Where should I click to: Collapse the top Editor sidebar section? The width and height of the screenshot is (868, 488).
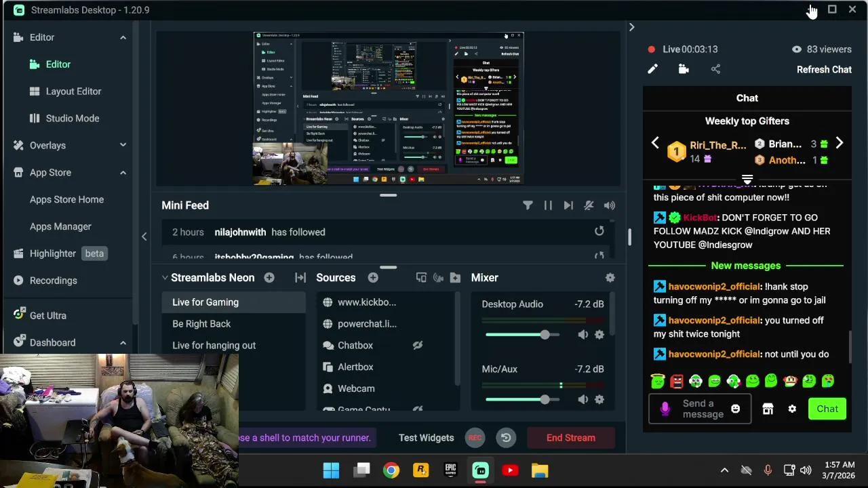point(123,37)
